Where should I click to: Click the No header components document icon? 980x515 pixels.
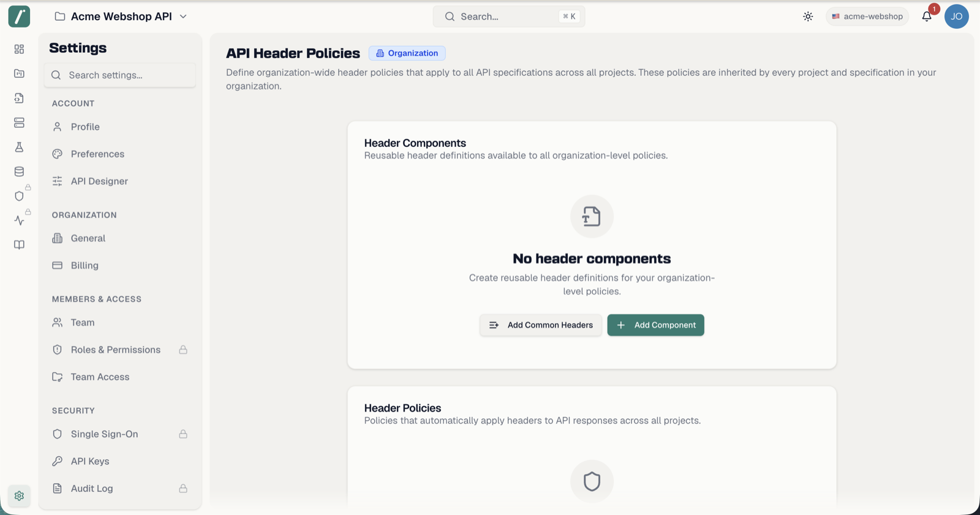pos(592,216)
